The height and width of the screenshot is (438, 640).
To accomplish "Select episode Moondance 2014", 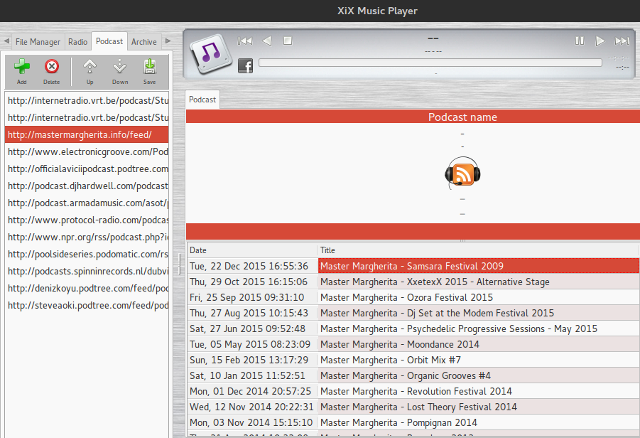I will click(x=478, y=345).
